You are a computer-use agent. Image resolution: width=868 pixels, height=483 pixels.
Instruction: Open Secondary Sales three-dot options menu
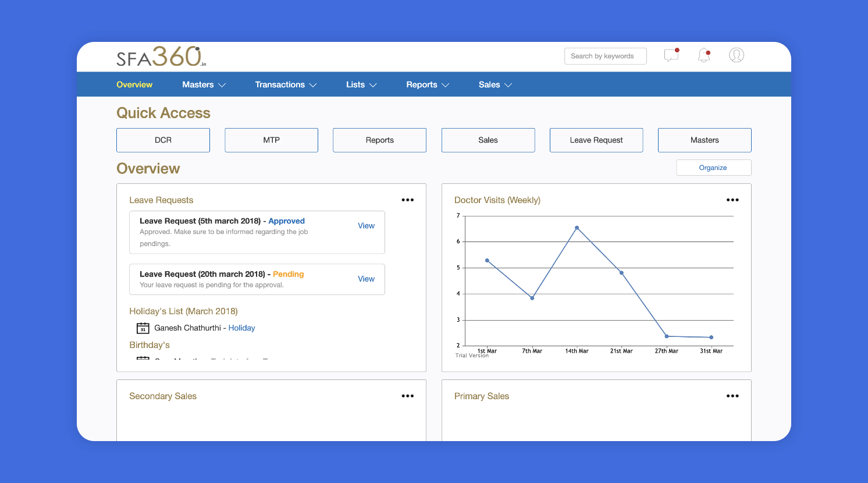point(408,396)
